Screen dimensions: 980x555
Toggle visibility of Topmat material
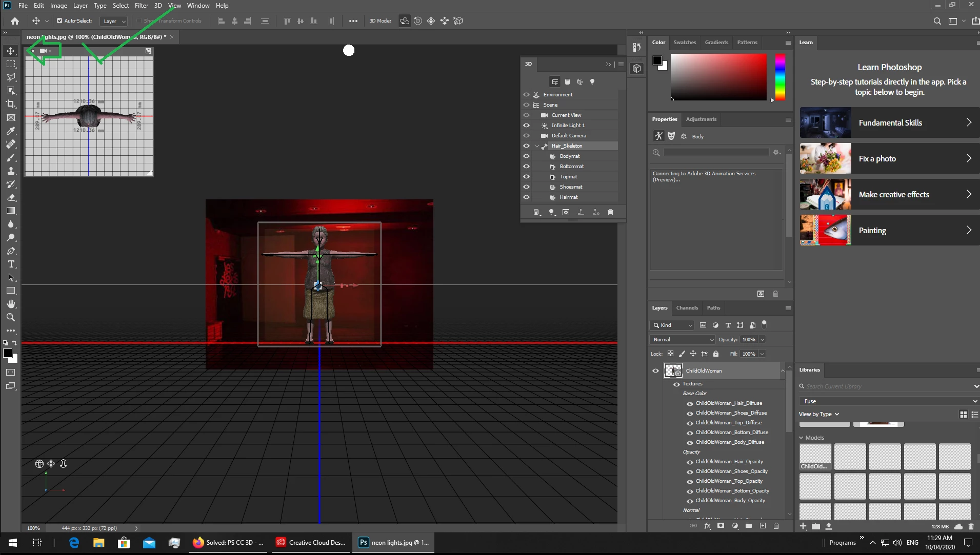click(x=526, y=177)
